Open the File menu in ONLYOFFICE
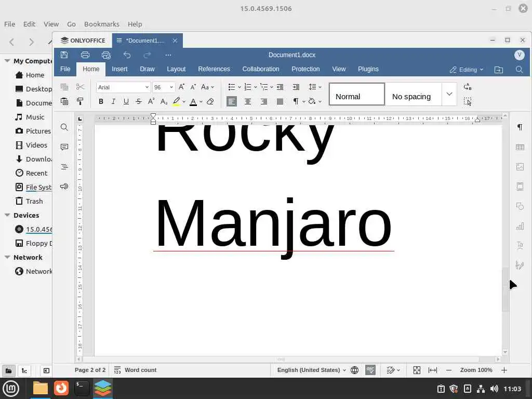 tap(65, 69)
